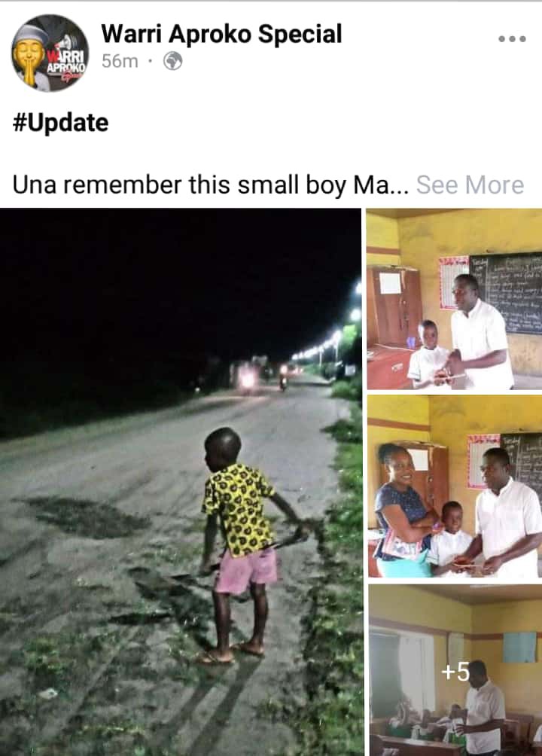This screenshot has height=756, width=542.
Task: Open the large night road photo
Action: (181, 482)
